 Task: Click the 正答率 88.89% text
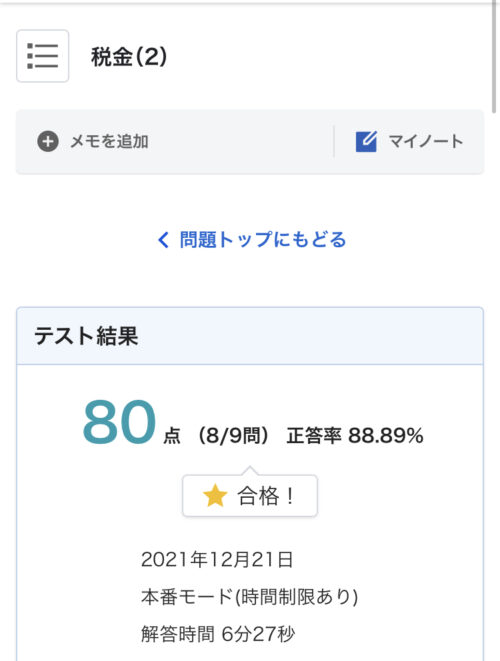355,435
